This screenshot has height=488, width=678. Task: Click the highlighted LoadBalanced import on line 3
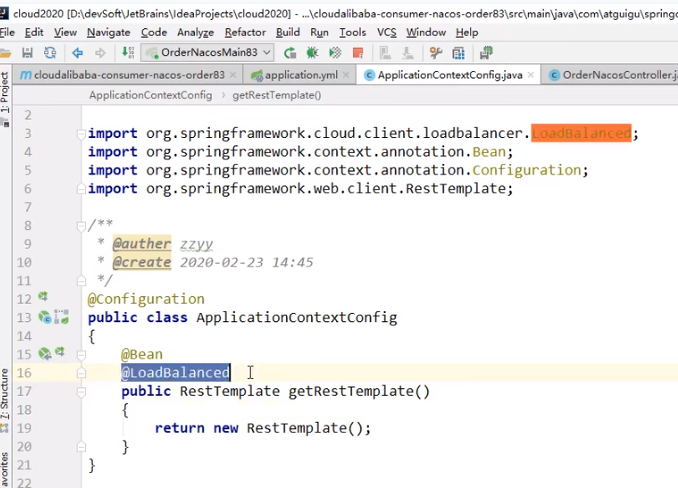pyautogui.click(x=581, y=133)
